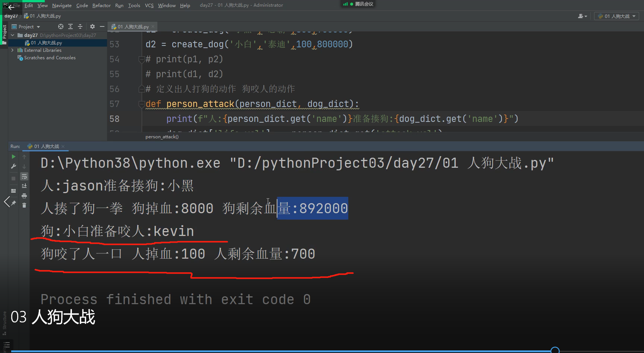644x353 pixels.
Task: Select 01 人狗大战.py in the project tree
Action: click(x=46, y=43)
